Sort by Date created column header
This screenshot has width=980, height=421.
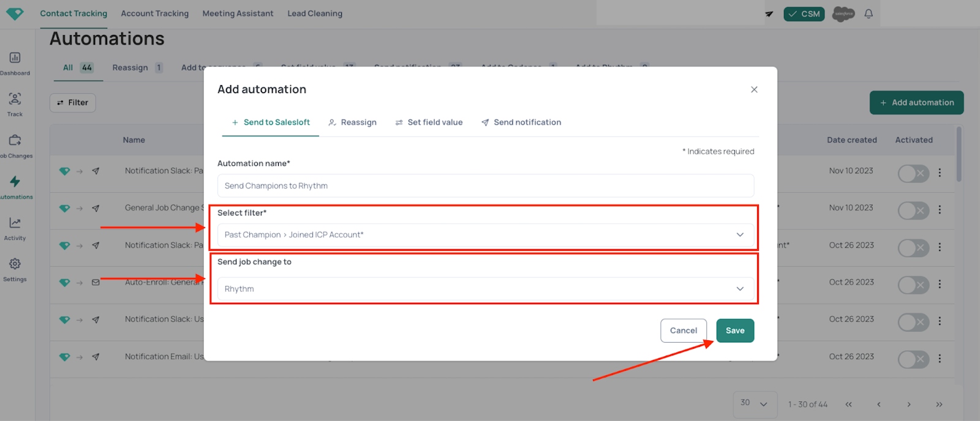pyautogui.click(x=852, y=140)
